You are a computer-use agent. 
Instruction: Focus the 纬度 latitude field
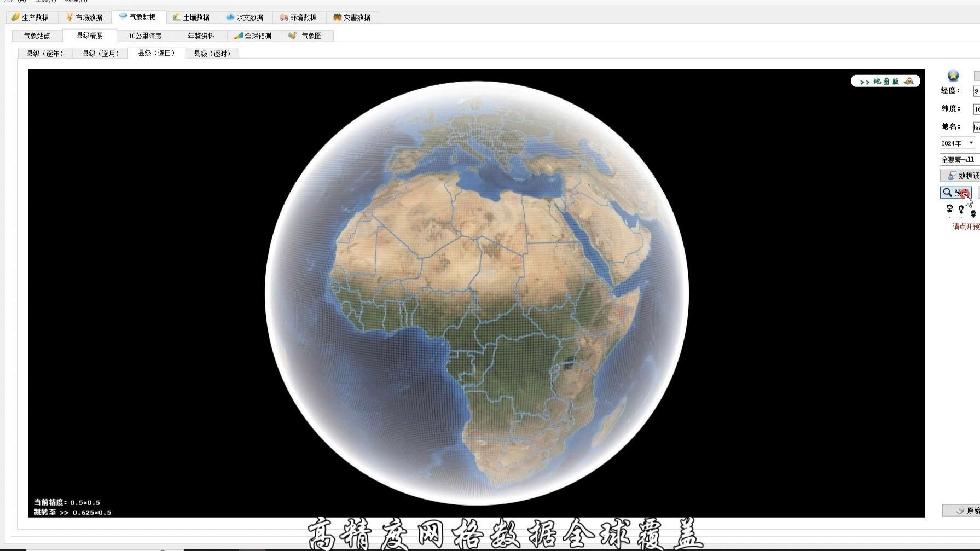(976, 109)
